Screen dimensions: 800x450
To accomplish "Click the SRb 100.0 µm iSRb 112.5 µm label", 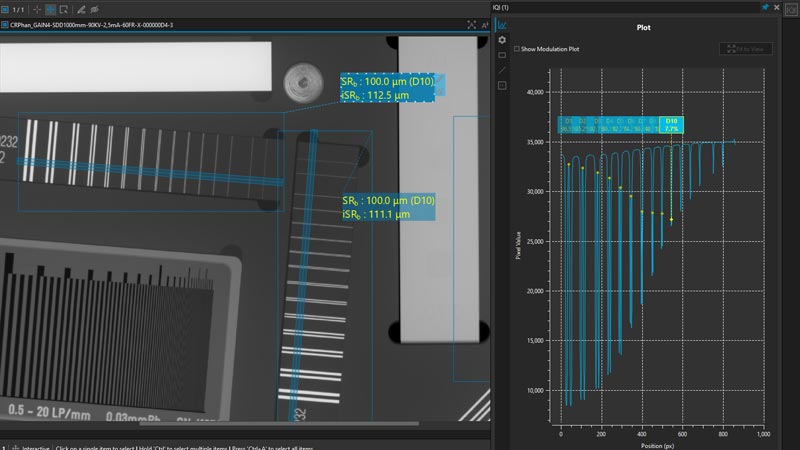I will point(388,88).
